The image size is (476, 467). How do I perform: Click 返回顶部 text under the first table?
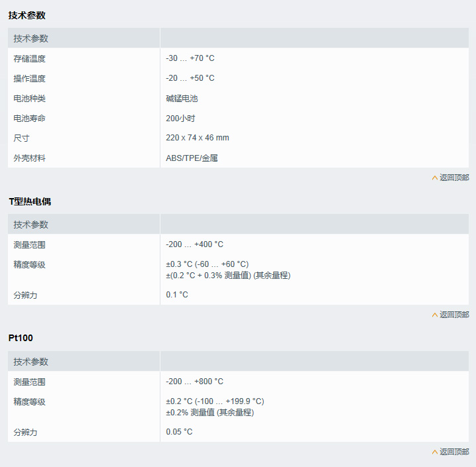[x=454, y=178]
